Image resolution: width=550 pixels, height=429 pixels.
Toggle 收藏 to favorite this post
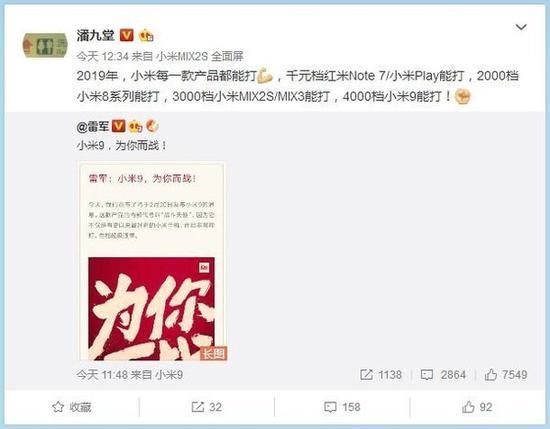pyautogui.click(x=72, y=407)
